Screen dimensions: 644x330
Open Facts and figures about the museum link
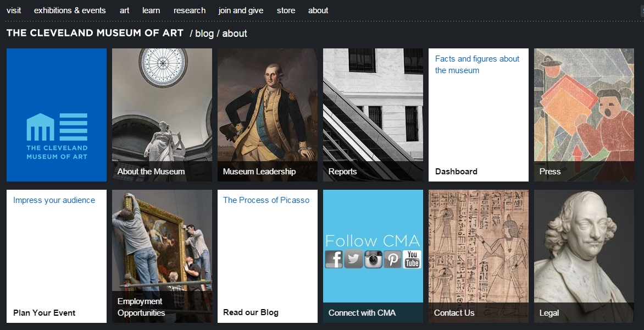click(478, 64)
